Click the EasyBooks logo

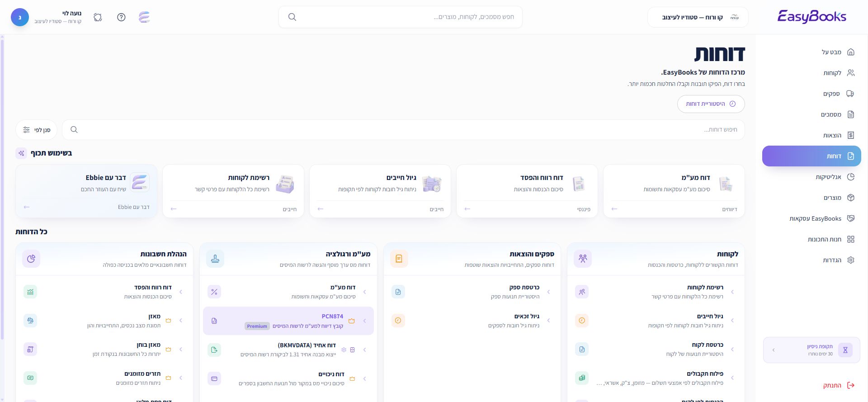[x=811, y=17]
